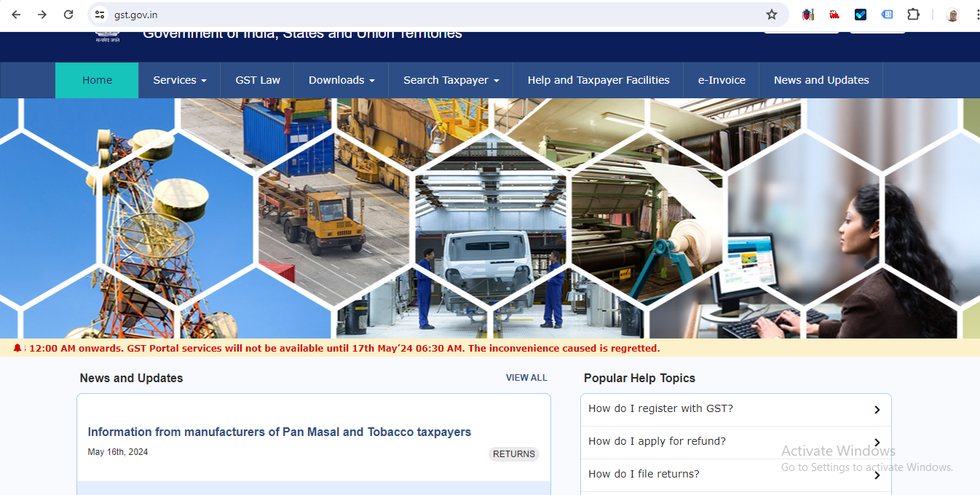
Task: Click the browser back arrow
Action: tap(16, 15)
